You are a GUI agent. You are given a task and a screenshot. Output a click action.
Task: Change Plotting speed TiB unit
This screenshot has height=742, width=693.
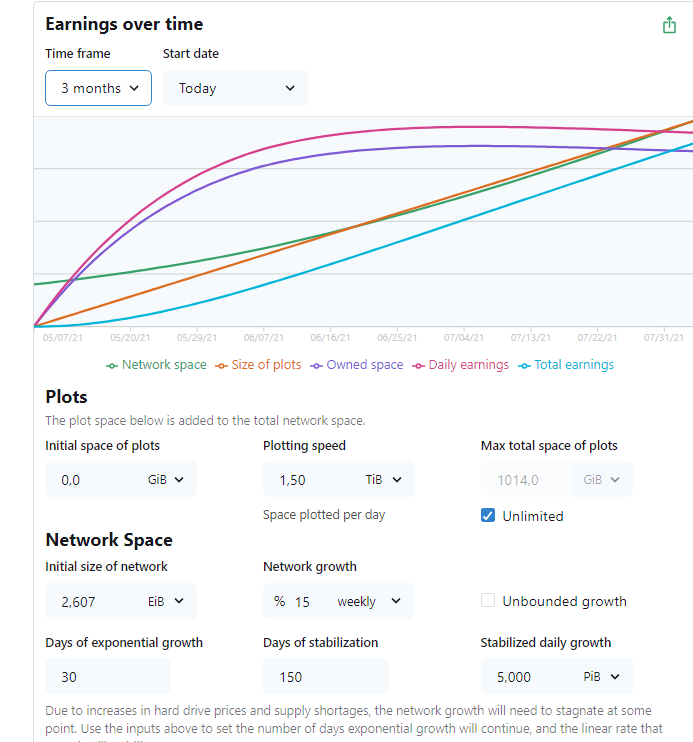[383, 480]
